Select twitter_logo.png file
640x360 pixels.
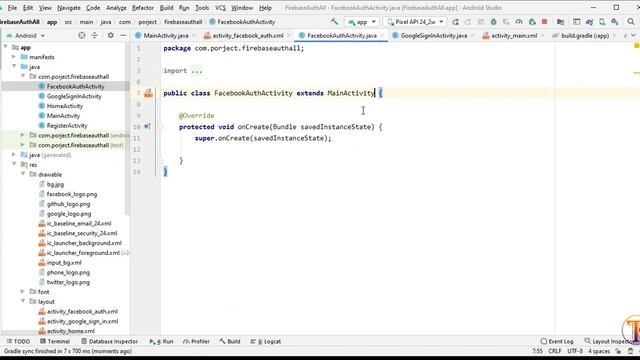coord(68,282)
